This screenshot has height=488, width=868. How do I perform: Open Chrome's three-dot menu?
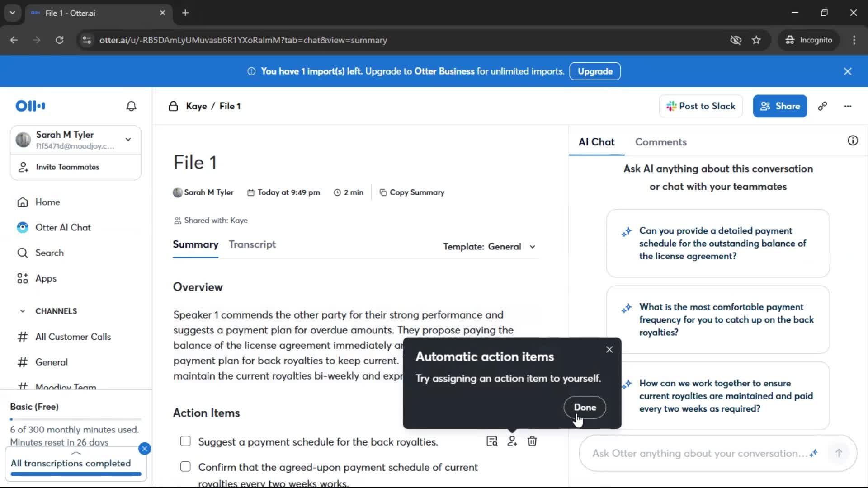(854, 40)
